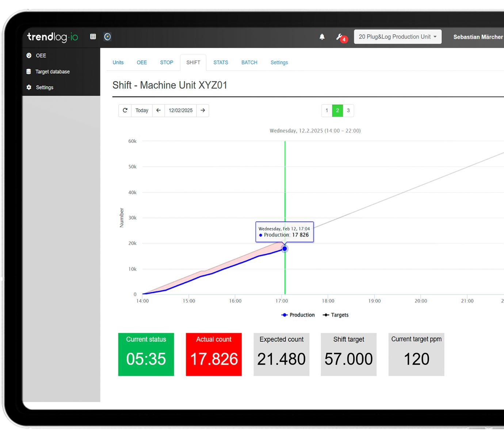Screen dimensions: 504x438
Task: Click the Number axis title
Action: click(x=122, y=218)
